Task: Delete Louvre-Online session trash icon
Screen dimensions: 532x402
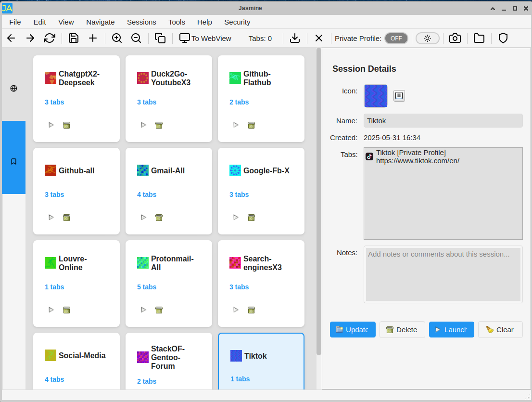Action: (x=66, y=310)
